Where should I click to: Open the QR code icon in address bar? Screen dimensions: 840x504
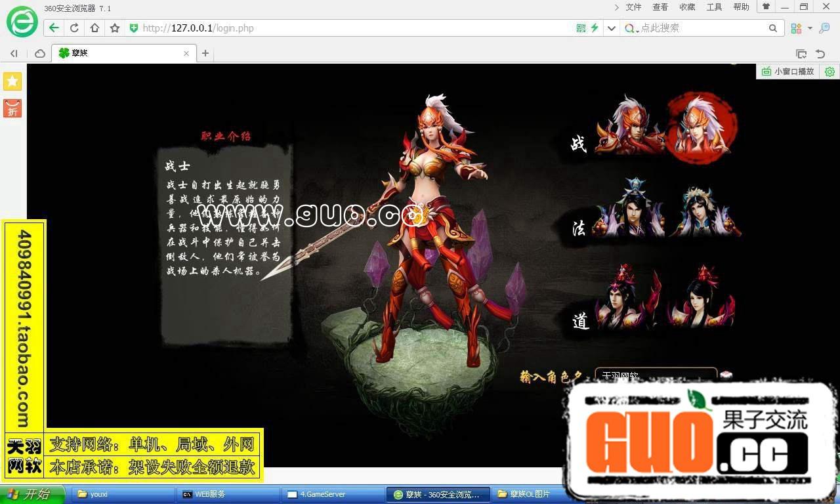581,28
